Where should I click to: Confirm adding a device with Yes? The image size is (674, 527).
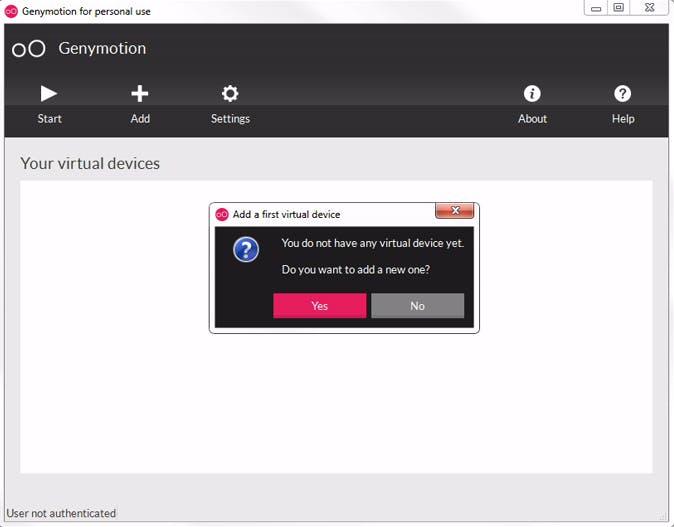click(x=320, y=306)
